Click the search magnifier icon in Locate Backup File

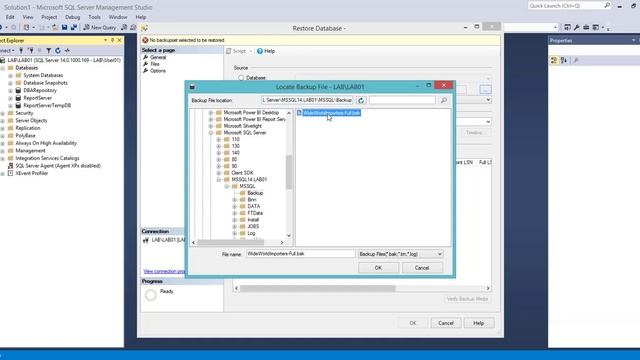tap(444, 100)
